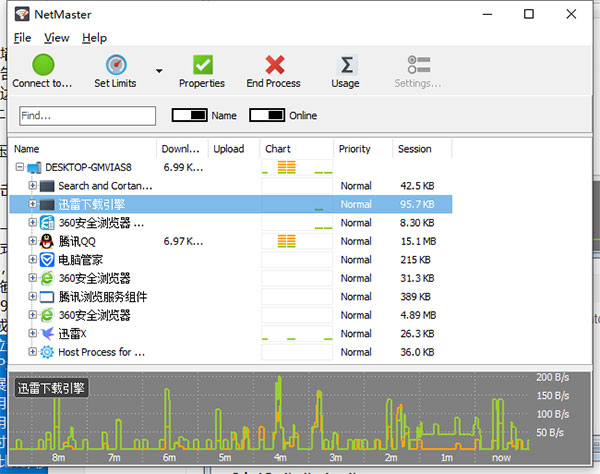Image resolution: width=600 pixels, height=474 pixels.
Task: Click the 迅雷X bird icon
Action: [x=47, y=334]
